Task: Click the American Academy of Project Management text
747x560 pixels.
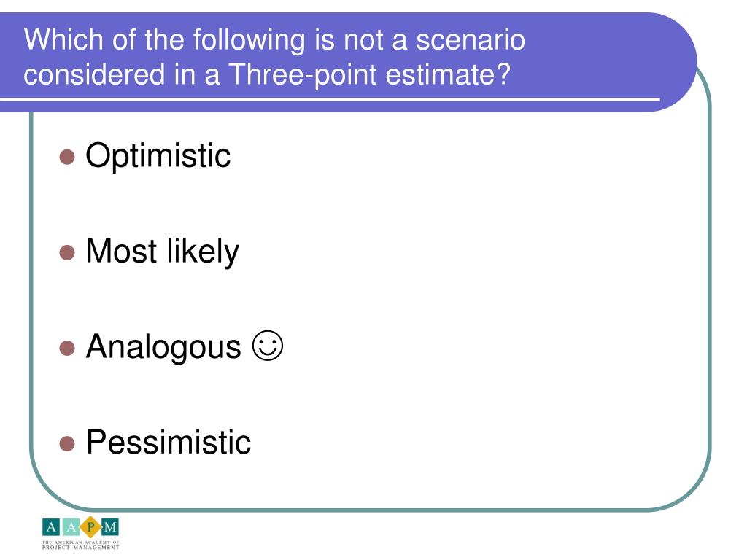Action: click(x=80, y=545)
